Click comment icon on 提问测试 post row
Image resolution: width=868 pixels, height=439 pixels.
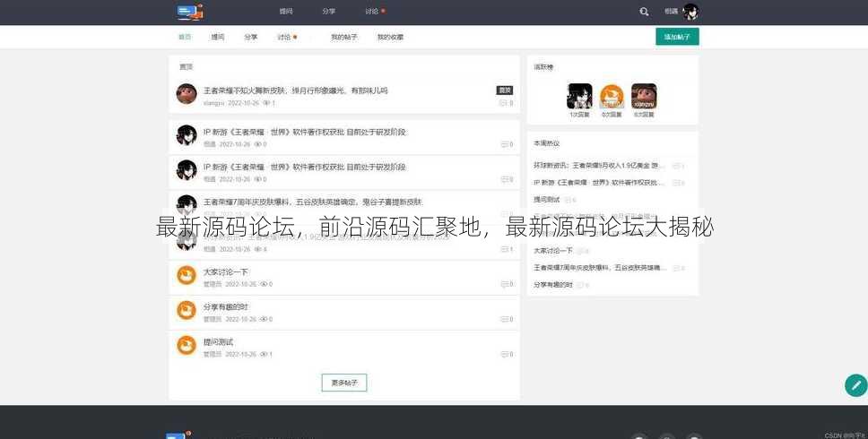pos(504,355)
